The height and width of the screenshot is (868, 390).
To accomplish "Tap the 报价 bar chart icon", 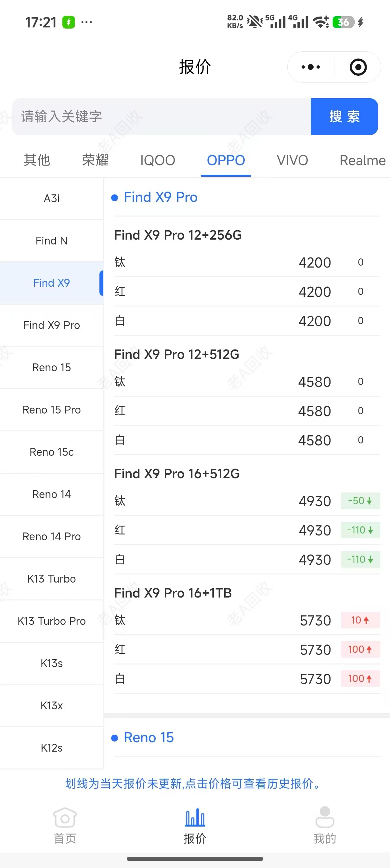I will pos(195,818).
